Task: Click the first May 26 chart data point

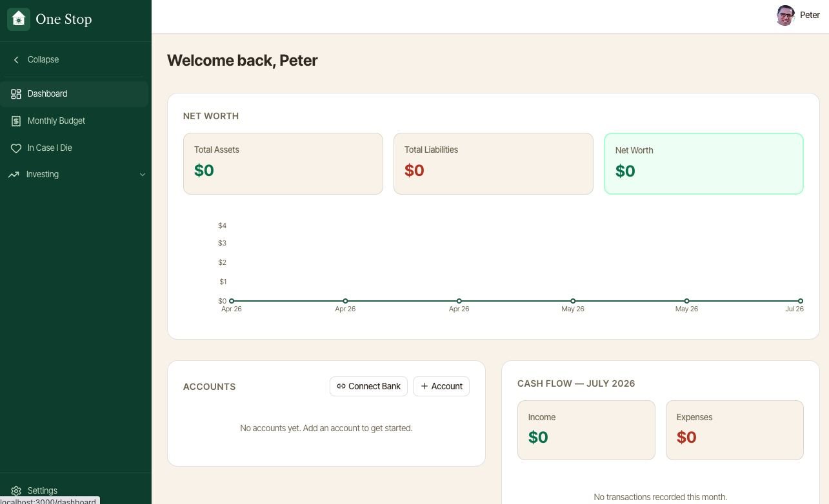Action: (573, 301)
